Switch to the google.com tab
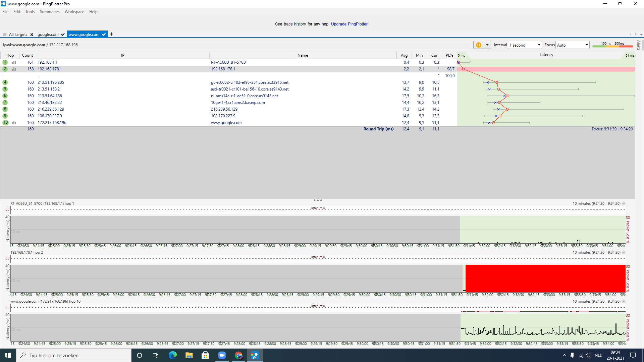The width and height of the screenshot is (644, 362). (x=48, y=35)
